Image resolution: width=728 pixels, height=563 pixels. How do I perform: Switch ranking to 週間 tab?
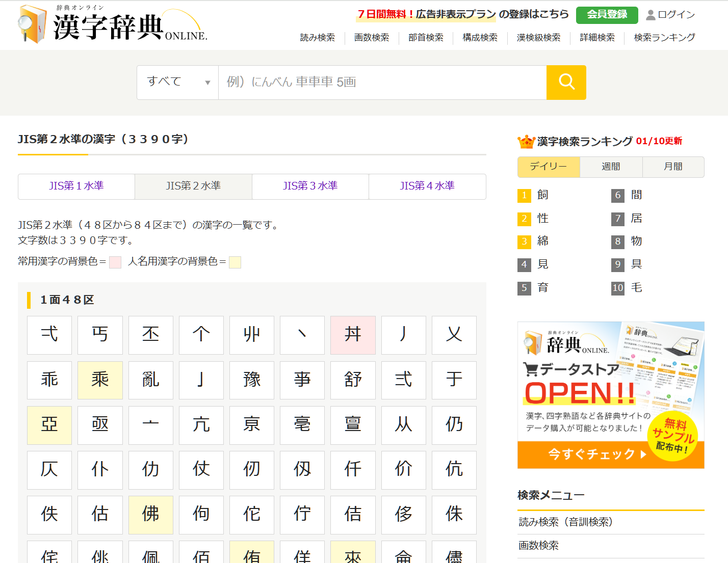coord(611,167)
